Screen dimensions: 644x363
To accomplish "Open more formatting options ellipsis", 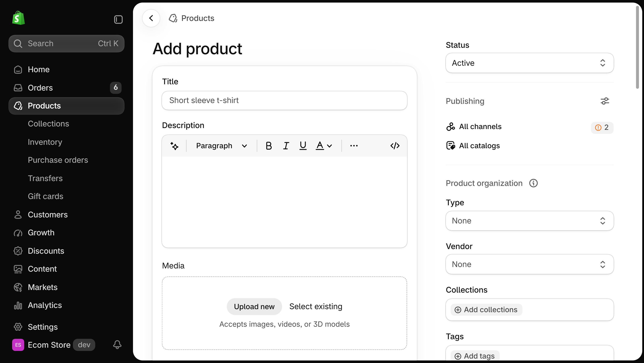I will click(354, 146).
